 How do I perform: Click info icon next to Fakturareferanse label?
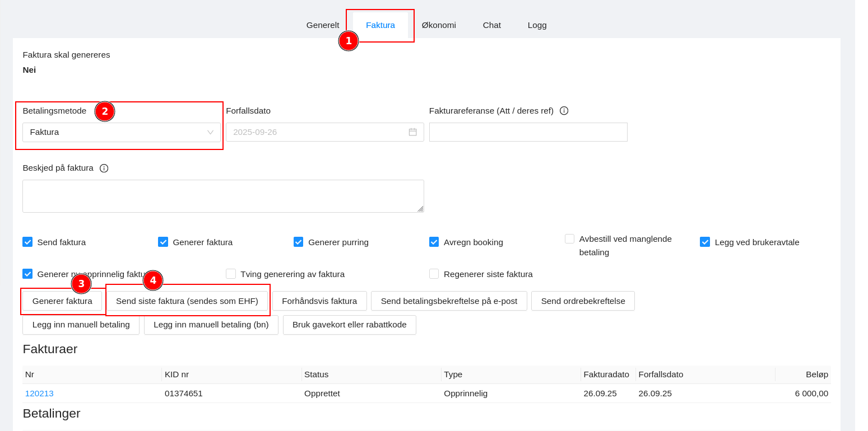[x=564, y=111]
